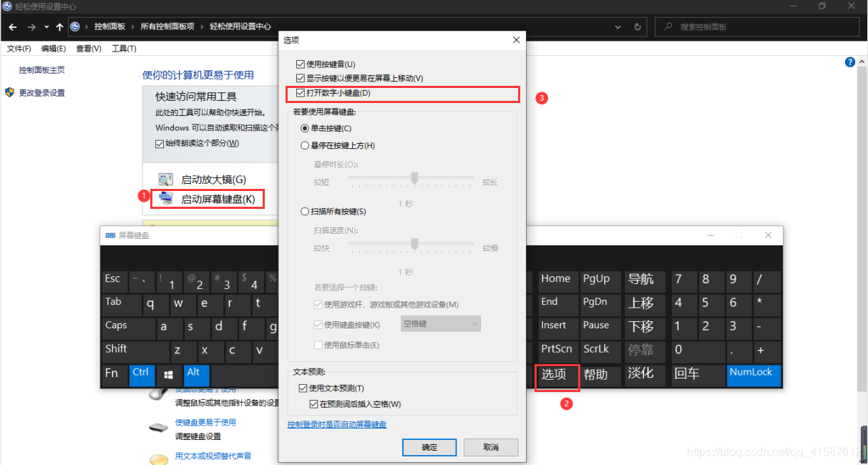Open the 空格键 dropdown

coord(441,324)
